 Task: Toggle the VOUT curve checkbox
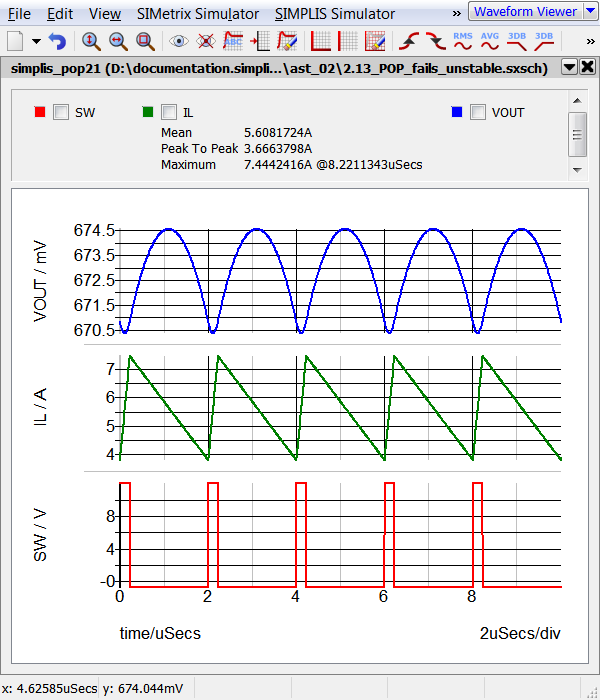coord(478,112)
